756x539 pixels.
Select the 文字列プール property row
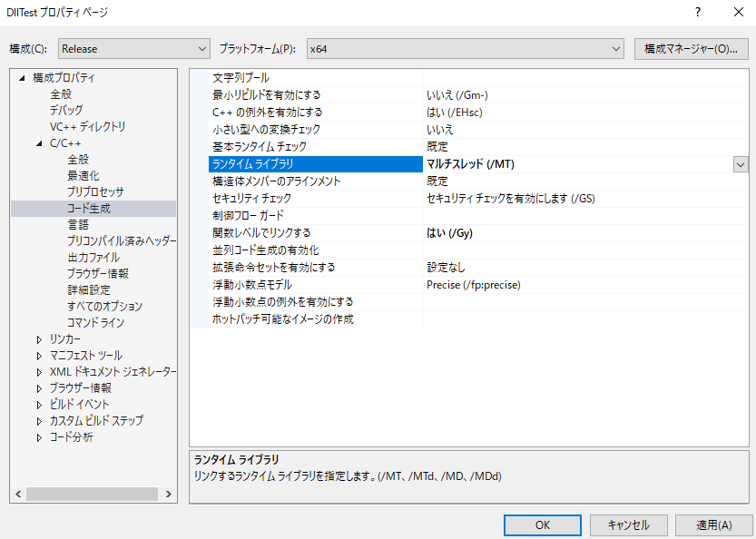click(316, 78)
